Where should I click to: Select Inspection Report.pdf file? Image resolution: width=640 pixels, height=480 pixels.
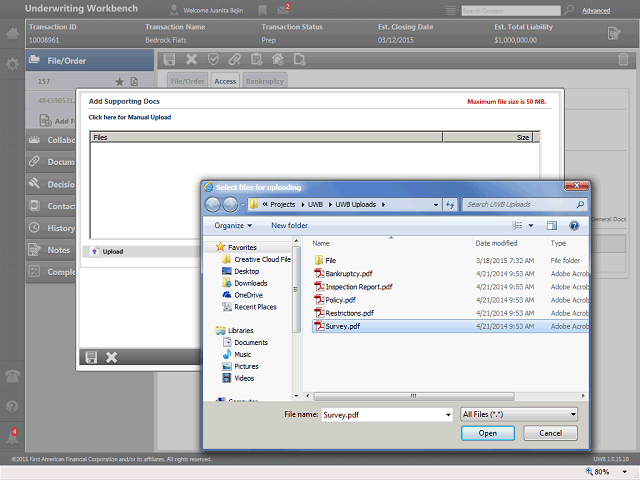click(x=353, y=287)
